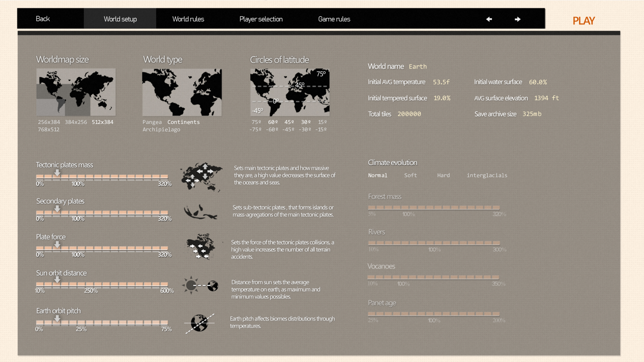This screenshot has height=362, width=644.
Task: Go Back from the top bar
Action: [x=43, y=19]
